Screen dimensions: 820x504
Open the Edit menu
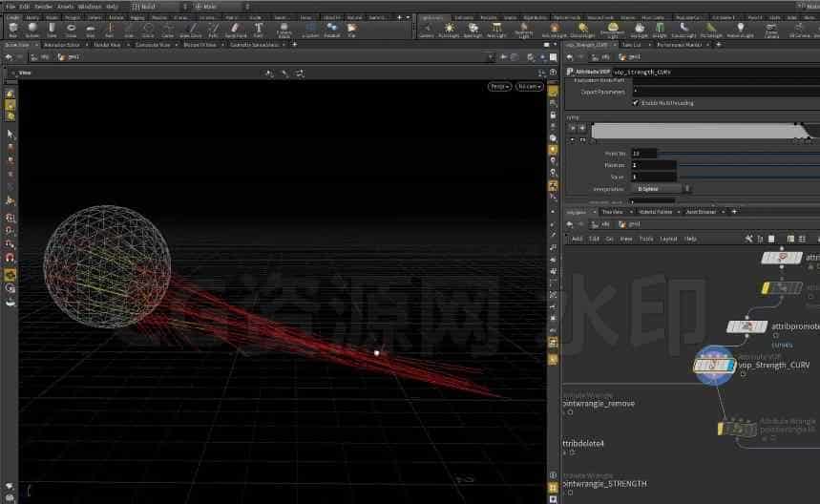pos(25,7)
